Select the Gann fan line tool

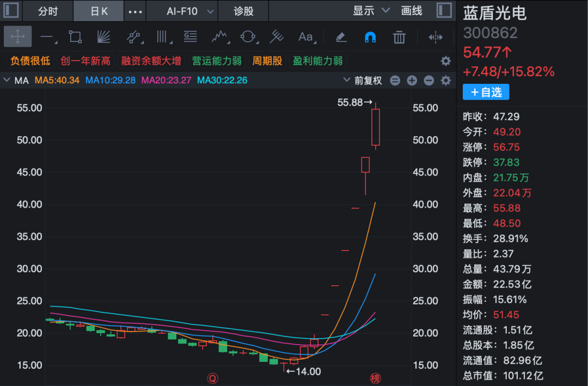pyautogui.click(x=104, y=37)
